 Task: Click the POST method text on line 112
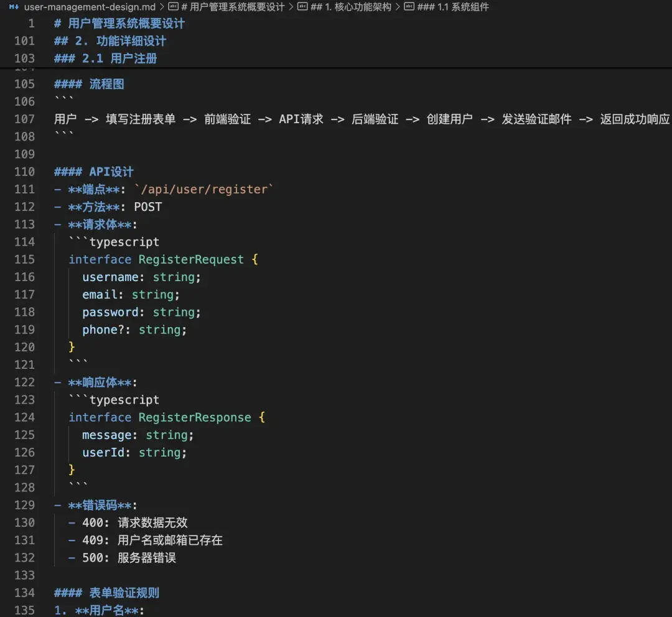(147, 206)
